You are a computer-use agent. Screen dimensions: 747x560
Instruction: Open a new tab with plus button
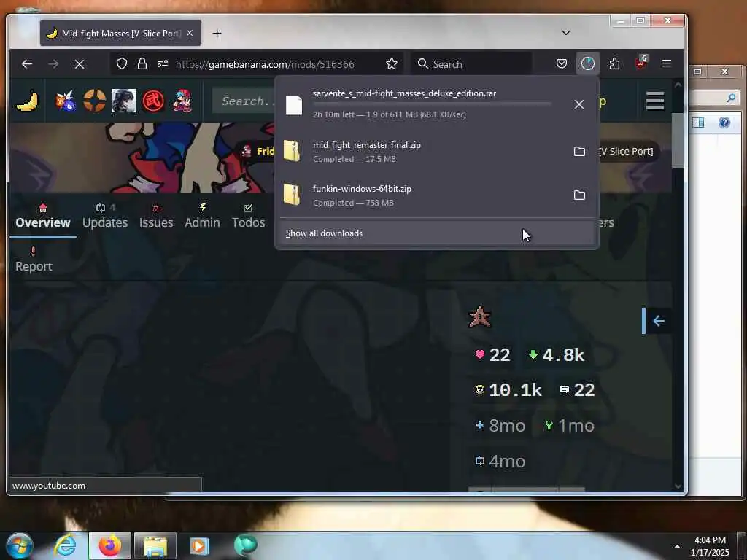point(217,34)
